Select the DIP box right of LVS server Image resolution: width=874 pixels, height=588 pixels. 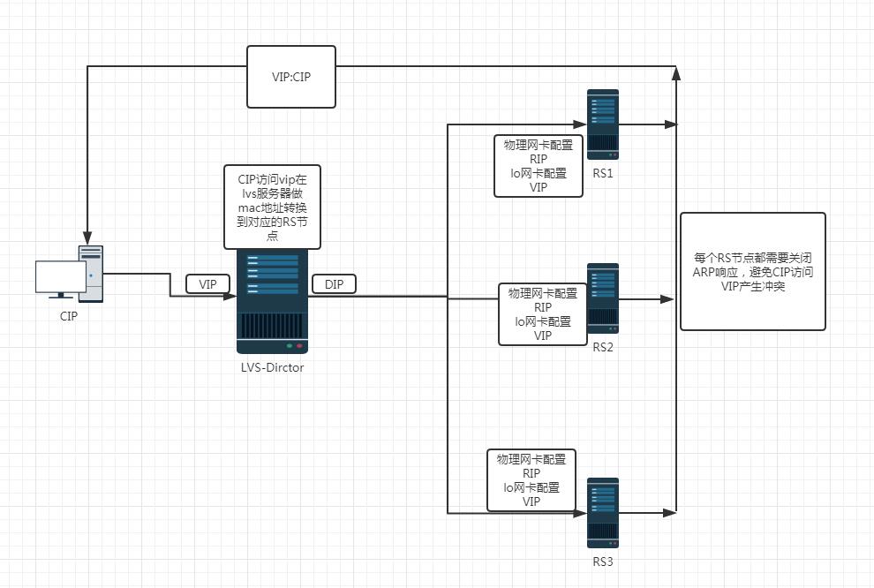click(x=334, y=284)
